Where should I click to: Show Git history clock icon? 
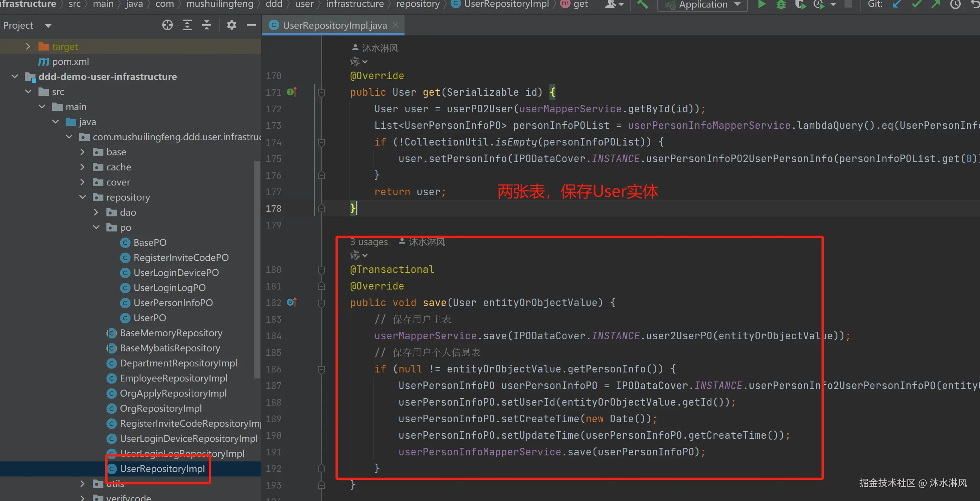point(955,5)
